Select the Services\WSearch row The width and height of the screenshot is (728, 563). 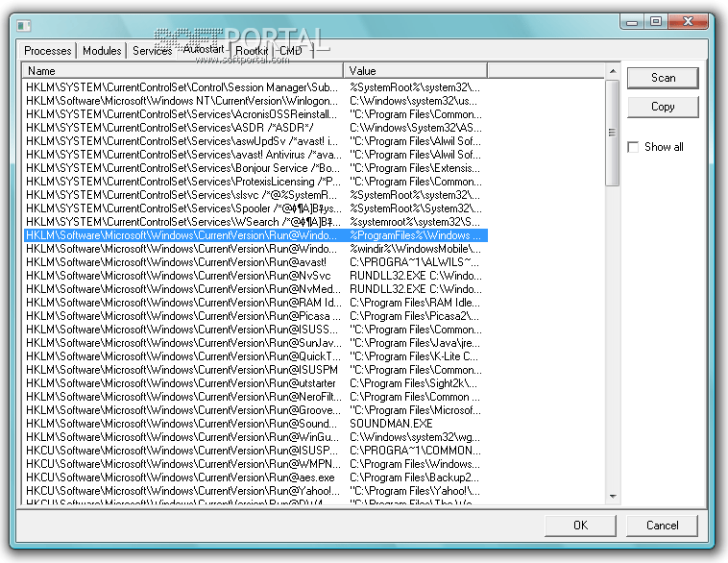tap(255, 222)
